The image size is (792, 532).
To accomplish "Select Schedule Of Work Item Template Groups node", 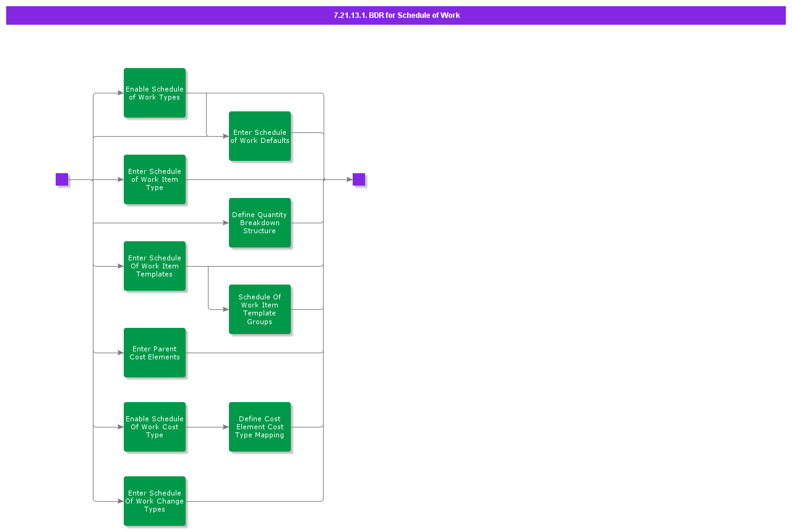I will click(x=260, y=309).
